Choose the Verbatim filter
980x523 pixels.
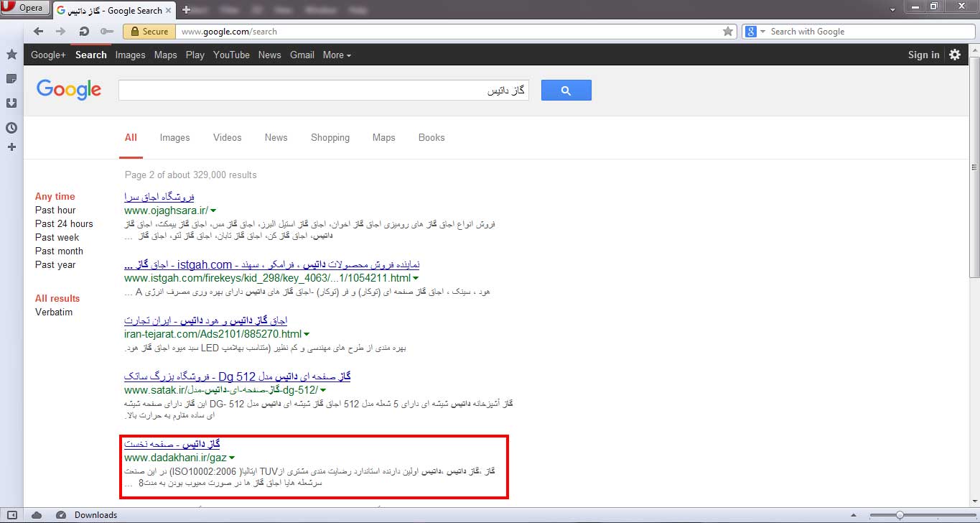tap(54, 313)
